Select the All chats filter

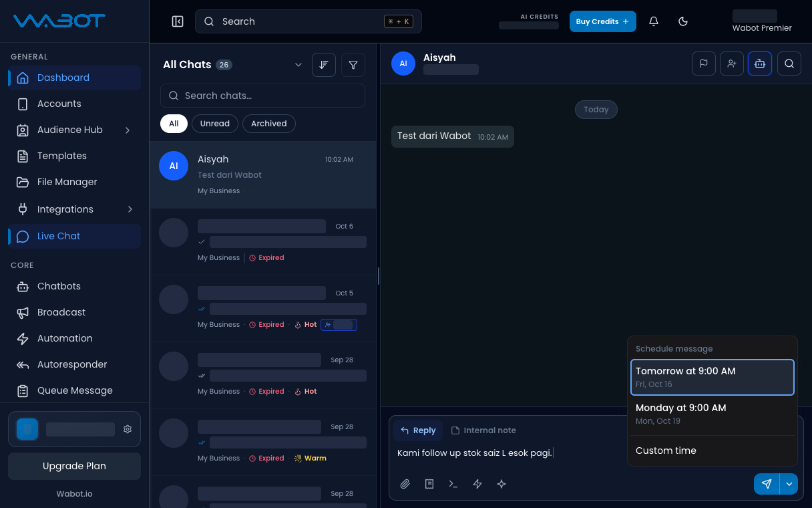pyautogui.click(x=174, y=124)
